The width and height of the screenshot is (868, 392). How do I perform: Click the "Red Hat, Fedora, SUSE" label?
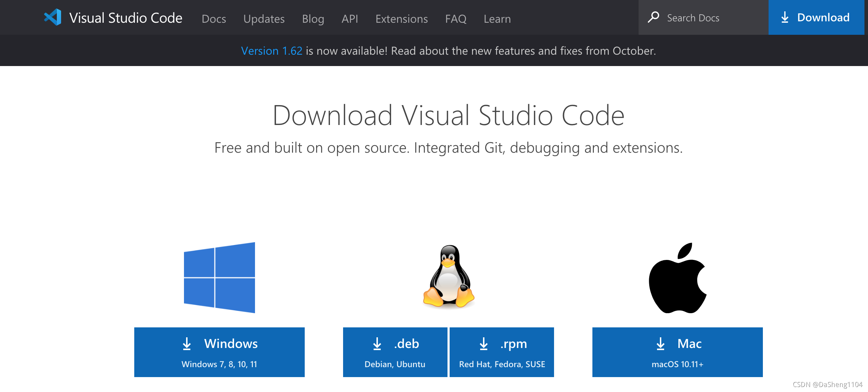tap(502, 364)
